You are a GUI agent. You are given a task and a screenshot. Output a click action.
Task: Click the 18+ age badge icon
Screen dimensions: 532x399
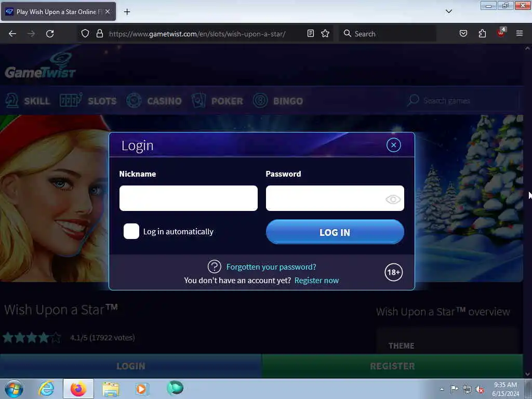click(394, 272)
